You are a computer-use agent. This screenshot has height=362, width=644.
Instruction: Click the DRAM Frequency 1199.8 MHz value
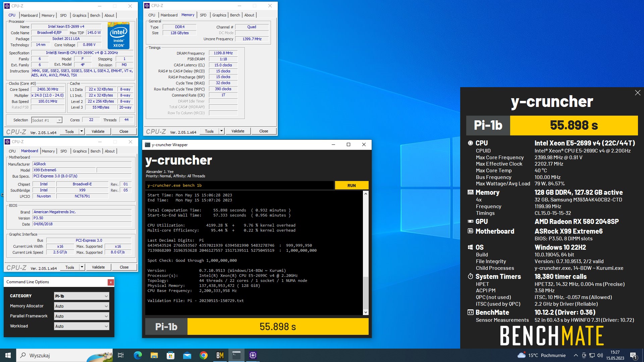pyautogui.click(x=223, y=53)
